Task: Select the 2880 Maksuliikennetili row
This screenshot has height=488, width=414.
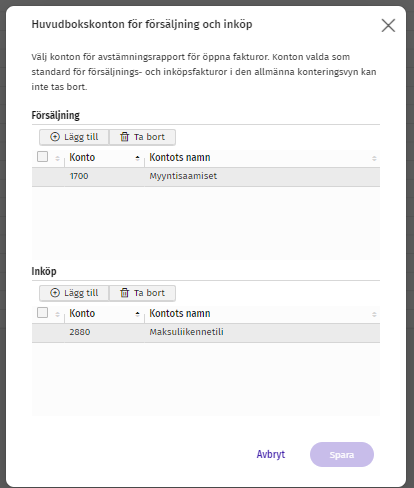Action: click(206, 332)
